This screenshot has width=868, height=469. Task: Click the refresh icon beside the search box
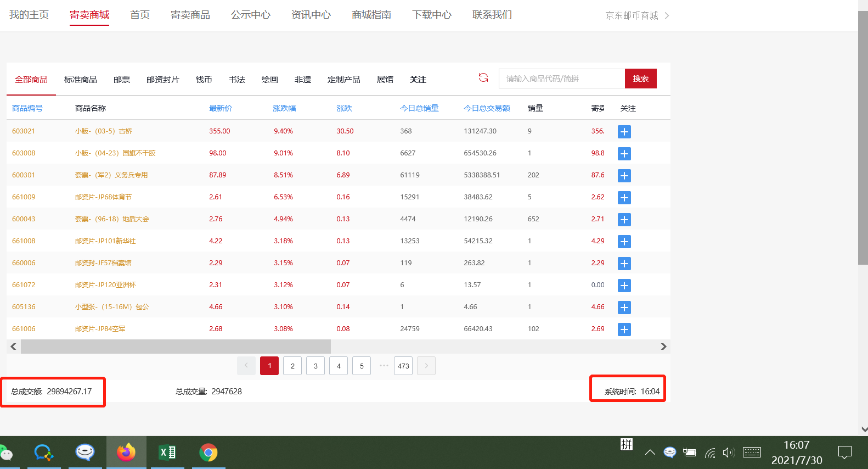483,78
